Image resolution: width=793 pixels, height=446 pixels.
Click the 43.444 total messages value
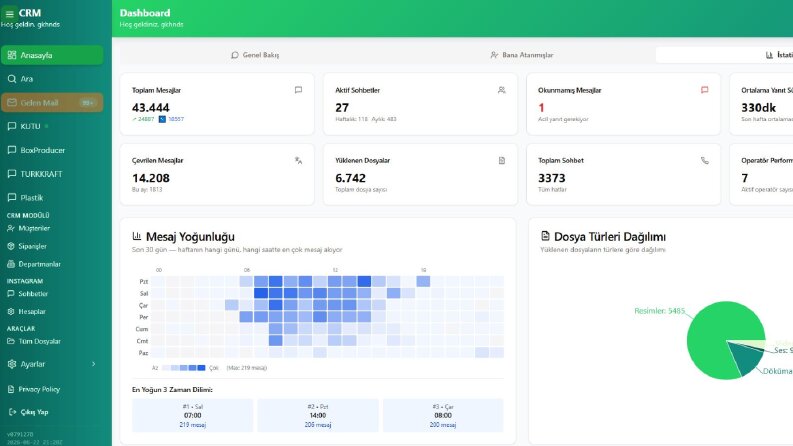[x=151, y=108]
